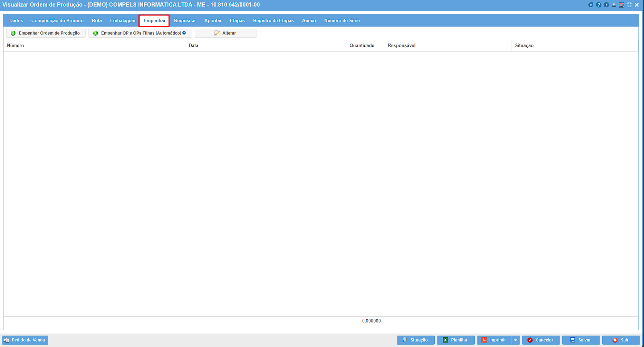644x347 pixels.
Task: Open Pedido de Venda button
Action: 25,340
